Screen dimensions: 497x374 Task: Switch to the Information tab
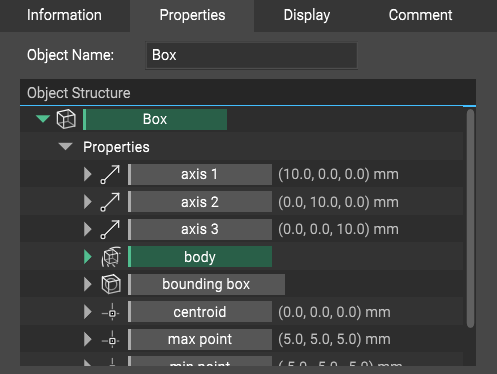pos(64,15)
